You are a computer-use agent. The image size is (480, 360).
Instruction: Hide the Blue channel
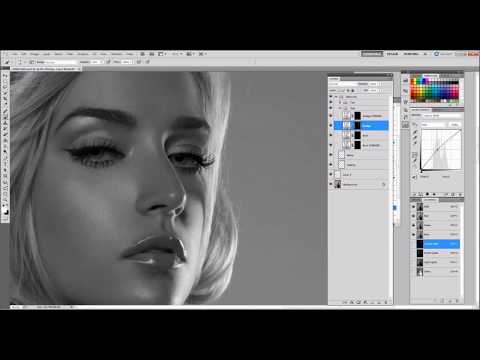coord(414,235)
